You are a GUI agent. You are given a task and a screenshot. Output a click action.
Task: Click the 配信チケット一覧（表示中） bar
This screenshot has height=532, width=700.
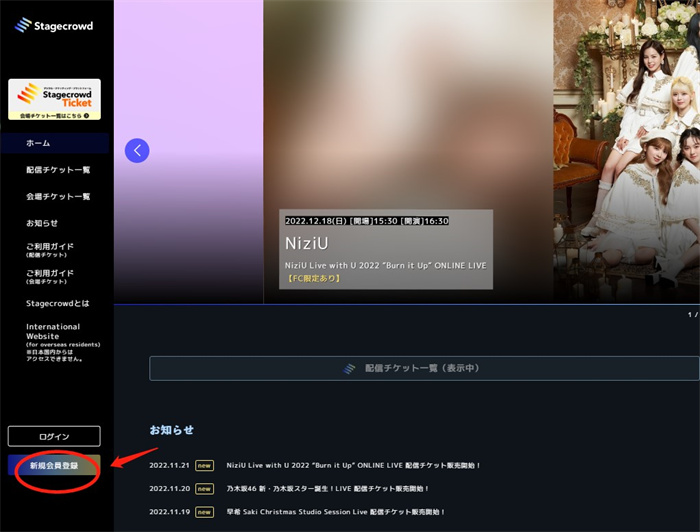click(x=424, y=368)
